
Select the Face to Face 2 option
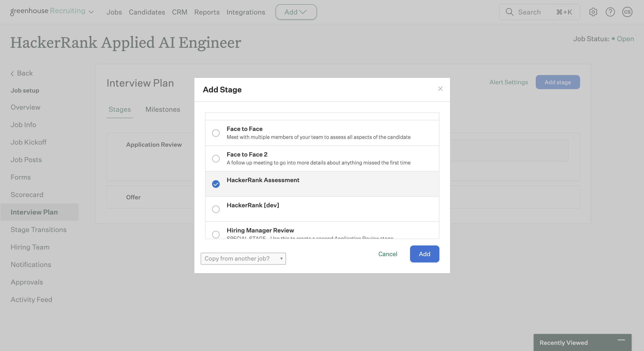pos(216,158)
